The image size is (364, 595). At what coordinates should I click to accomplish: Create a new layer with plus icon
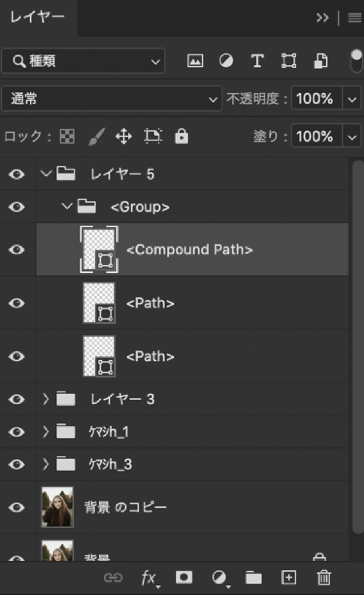click(x=289, y=577)
